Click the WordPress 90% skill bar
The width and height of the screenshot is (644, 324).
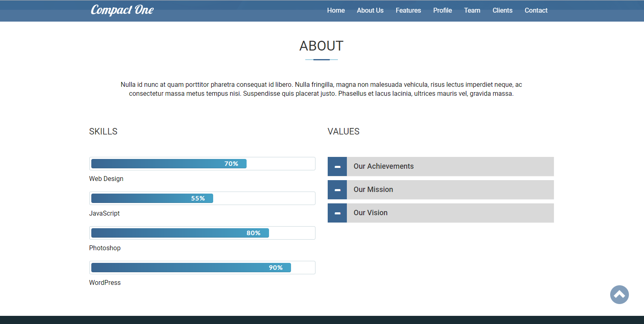coord(191,268)
